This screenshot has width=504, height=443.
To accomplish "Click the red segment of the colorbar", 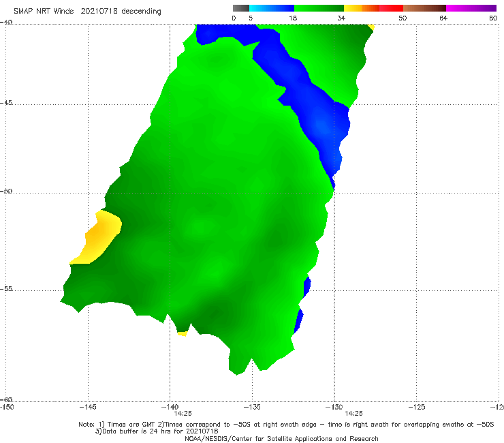I will click(x=391, y=8).
